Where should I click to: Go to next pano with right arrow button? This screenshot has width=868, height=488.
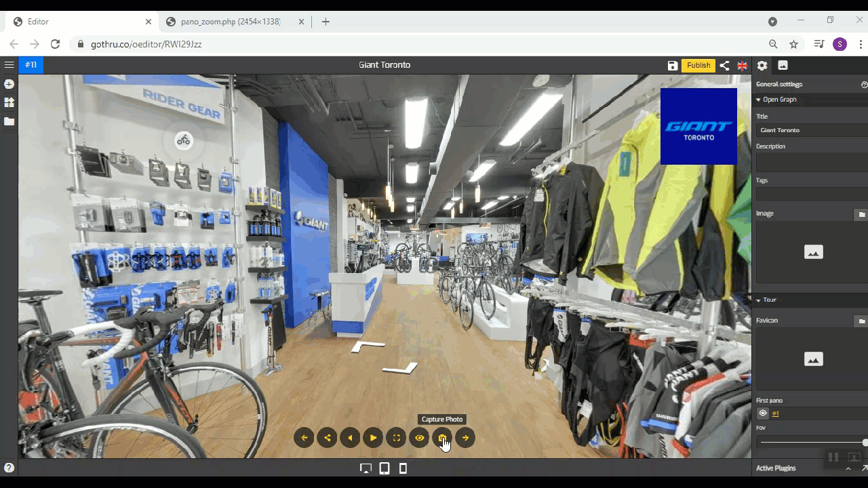coord(465,438)
